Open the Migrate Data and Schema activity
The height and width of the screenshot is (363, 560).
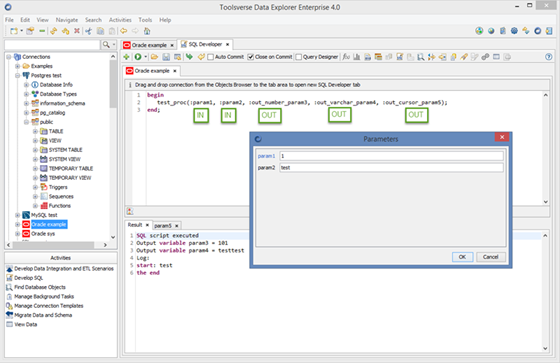click(x=43, y=315)
